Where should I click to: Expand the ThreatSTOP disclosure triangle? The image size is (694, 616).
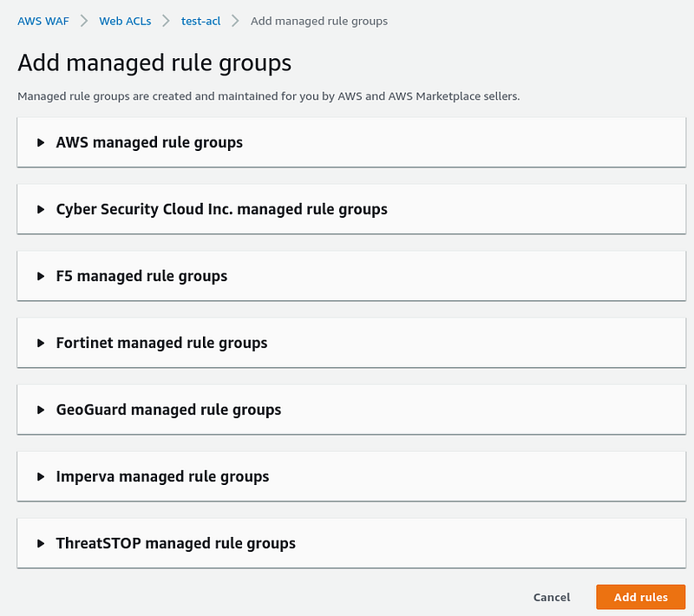(41, 543)
